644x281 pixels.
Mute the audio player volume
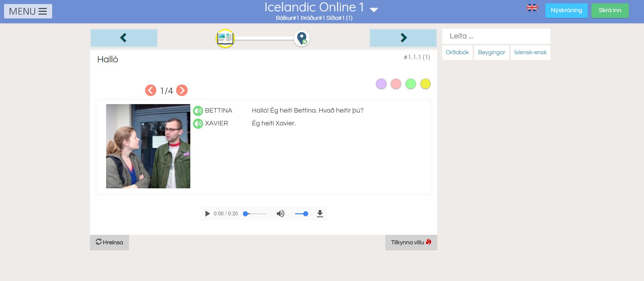coord(280,214)
